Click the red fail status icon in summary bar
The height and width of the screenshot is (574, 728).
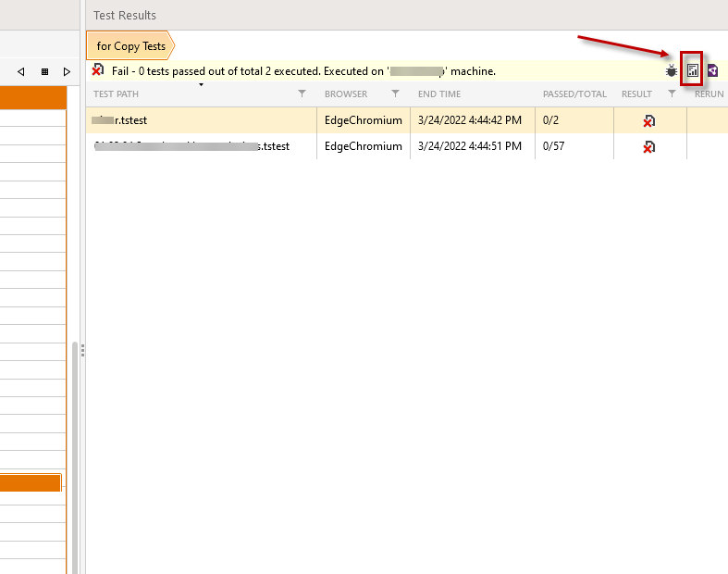pos(98,70)
